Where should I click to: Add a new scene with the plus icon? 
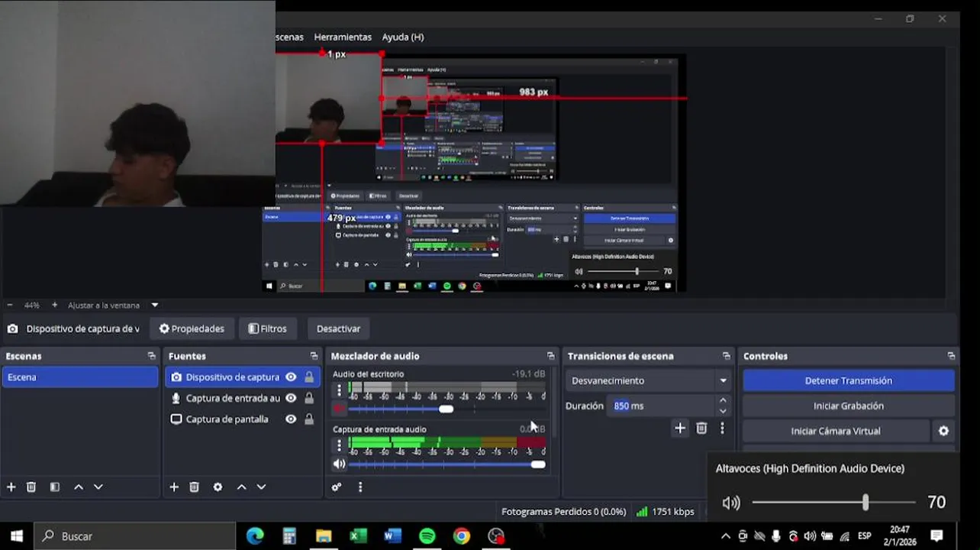[11, 487]
